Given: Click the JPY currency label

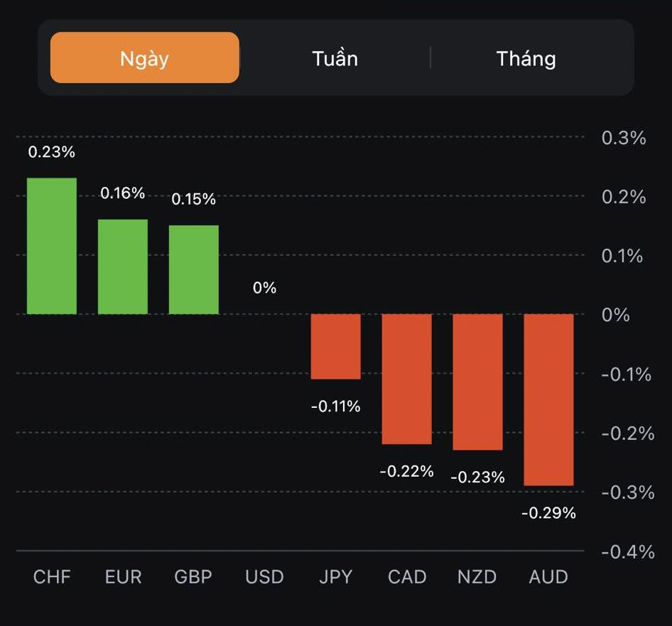Looking at the screenshot, I should 335,576.
